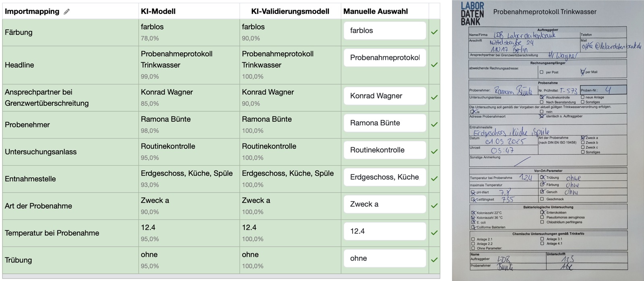
Task: Click the checkmark in Art der Probenahme row
Action: tap(434, 206)
